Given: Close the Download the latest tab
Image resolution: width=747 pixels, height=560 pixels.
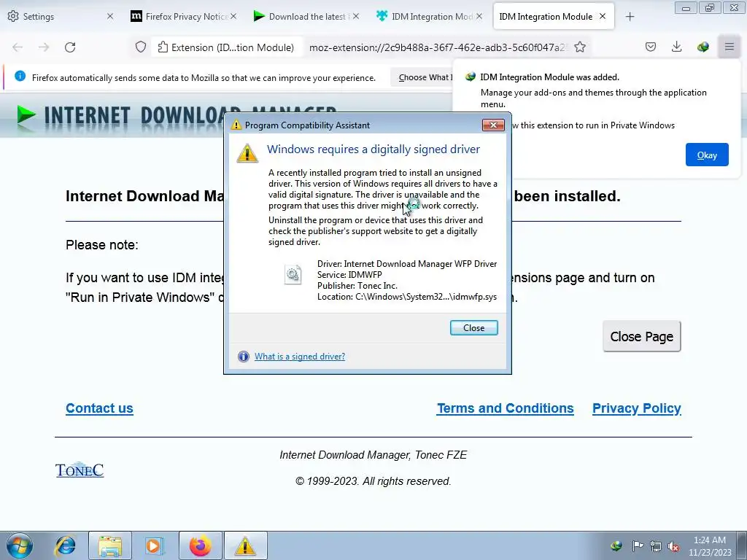Looking at the screenshot, I should [x=356, y=16].
